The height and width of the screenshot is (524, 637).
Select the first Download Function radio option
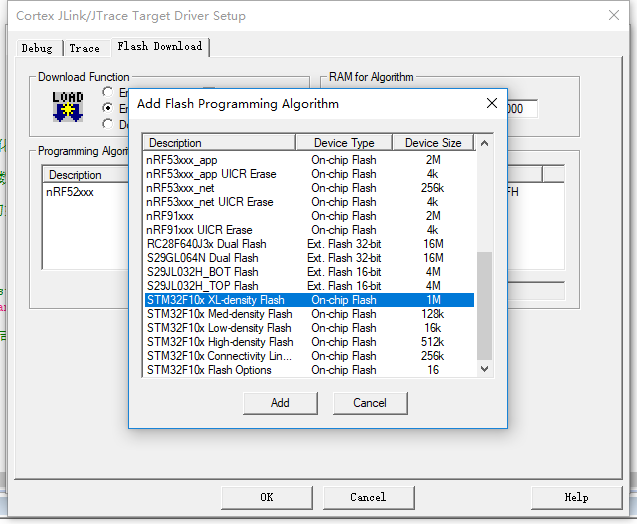(x=107, y=92)
